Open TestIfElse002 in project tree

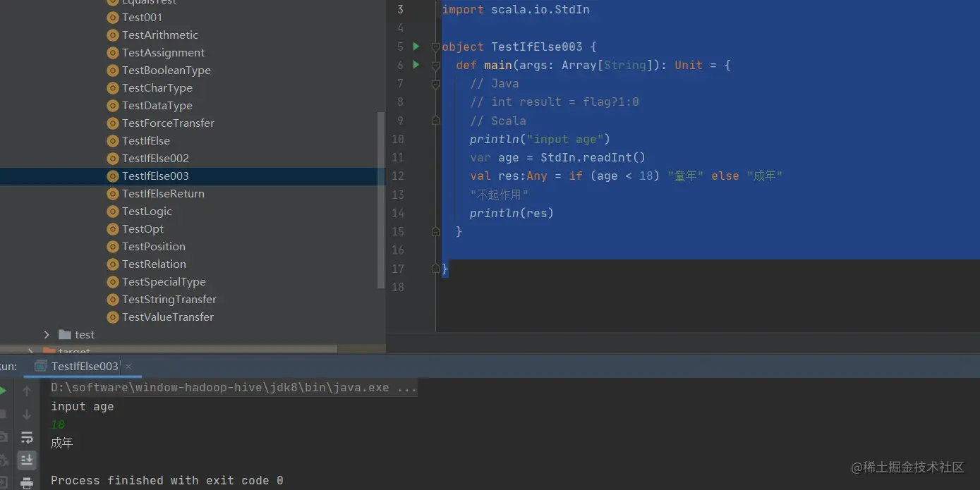[x=155, y=159]
